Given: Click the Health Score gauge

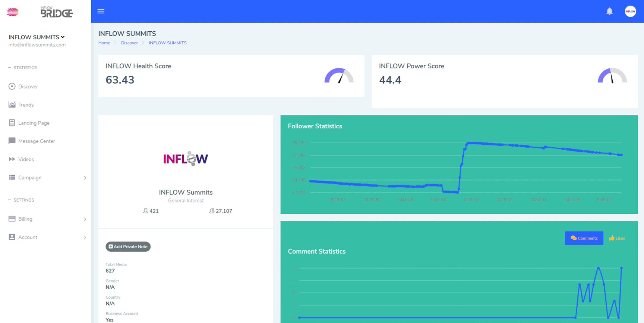Looking at the screenshot, I should [x=339, y=75].
